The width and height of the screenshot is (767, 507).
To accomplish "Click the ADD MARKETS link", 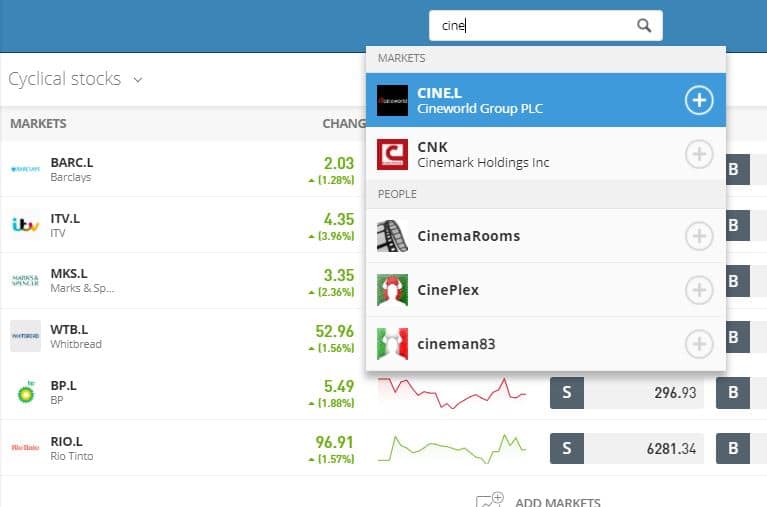I will [x=558, y=502].
